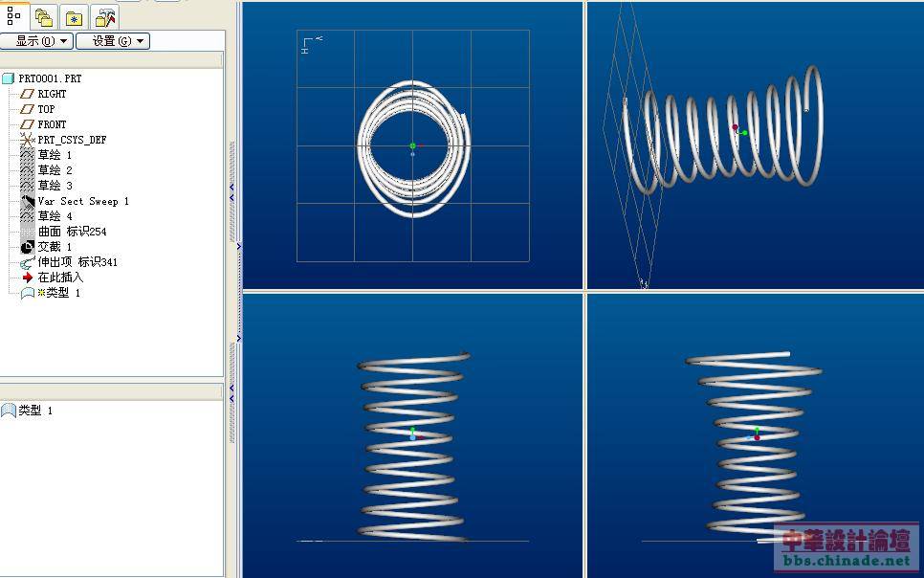This screenshot has width=924, height=578.
Task: Select Var Sect Sweep 1 feature label
Action: [x=83, y=201]
